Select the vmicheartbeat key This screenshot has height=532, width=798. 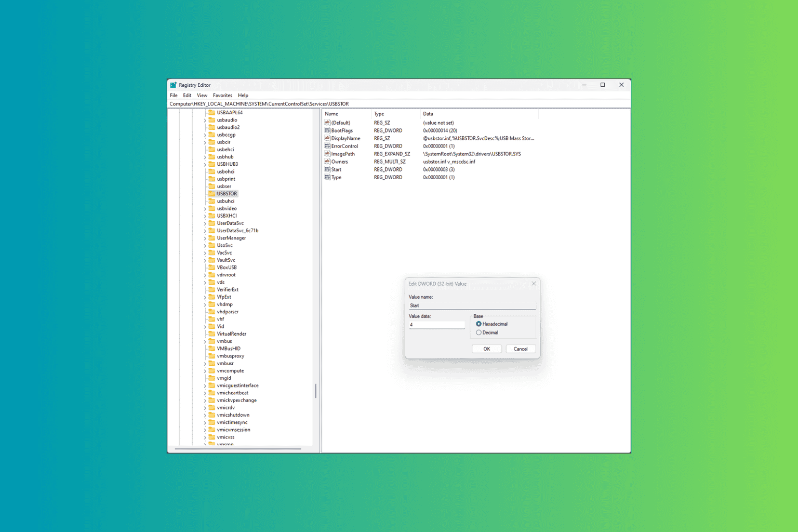(232, 393)
